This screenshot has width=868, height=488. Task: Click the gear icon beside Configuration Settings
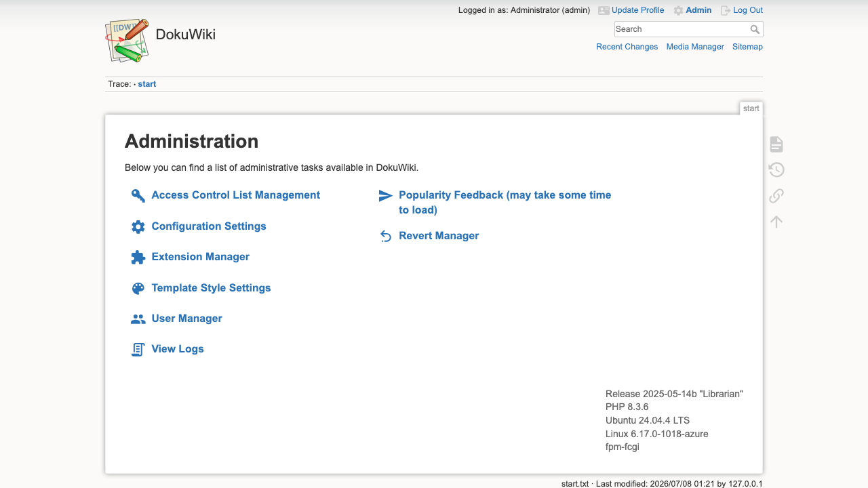tap(138, 227)
